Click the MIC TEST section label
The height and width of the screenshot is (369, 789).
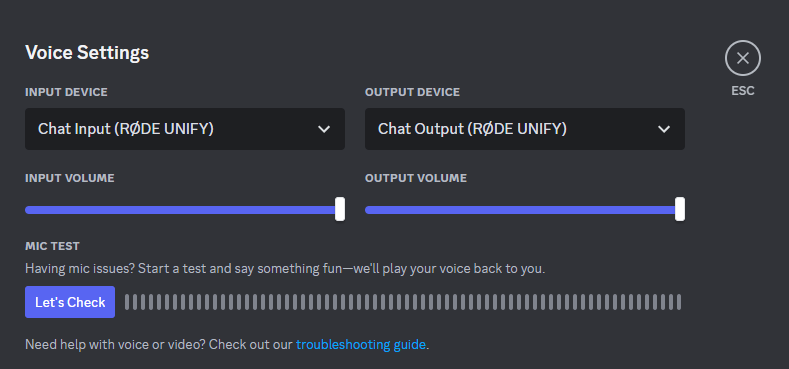point(52,246)
